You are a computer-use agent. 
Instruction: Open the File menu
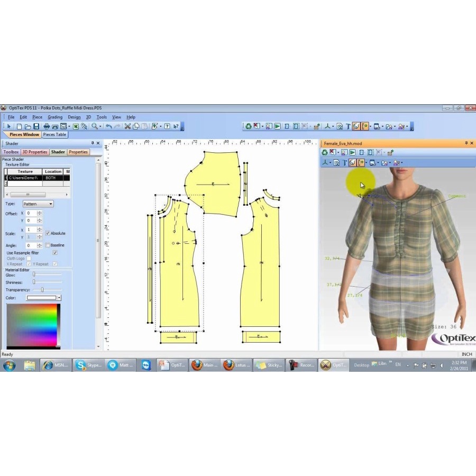point(11,117)
